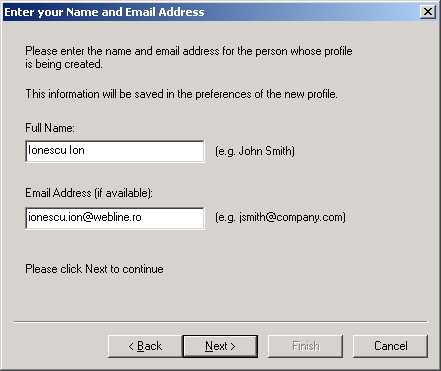Click the Next button to continue

220,346
